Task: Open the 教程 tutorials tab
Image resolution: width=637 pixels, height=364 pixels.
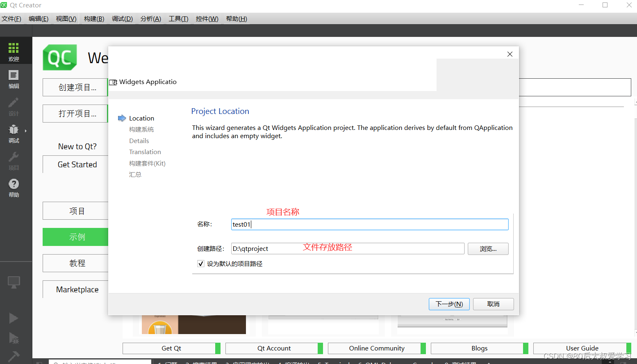Action: click(76, 263)
